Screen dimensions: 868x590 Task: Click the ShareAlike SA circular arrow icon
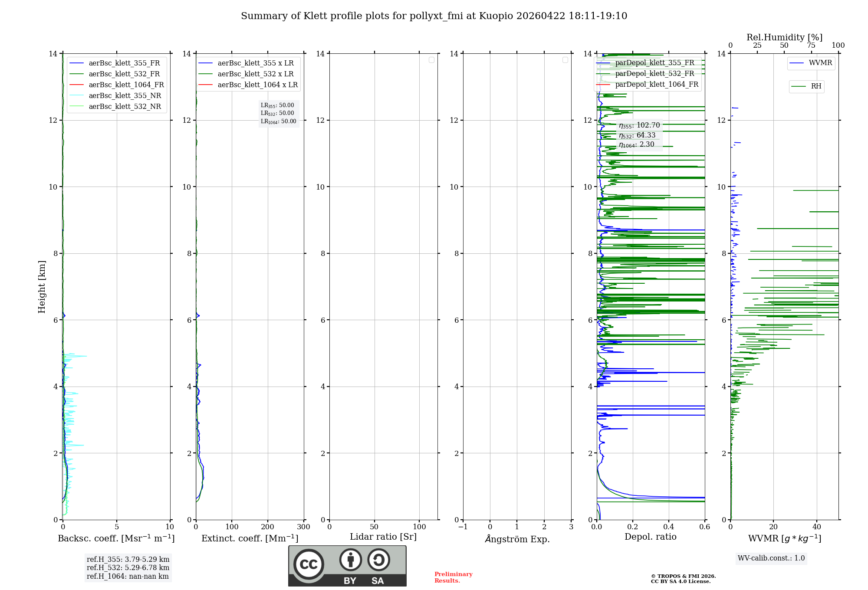378,560
